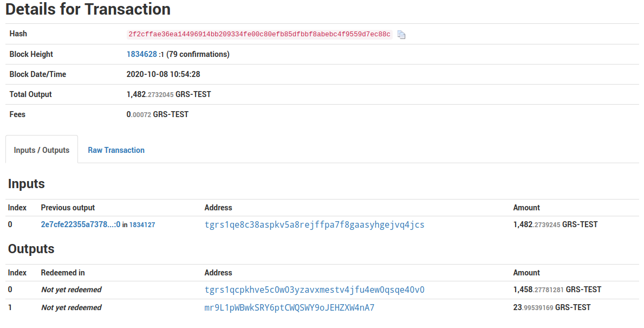Select the transaction hash text field

point(259,34)
